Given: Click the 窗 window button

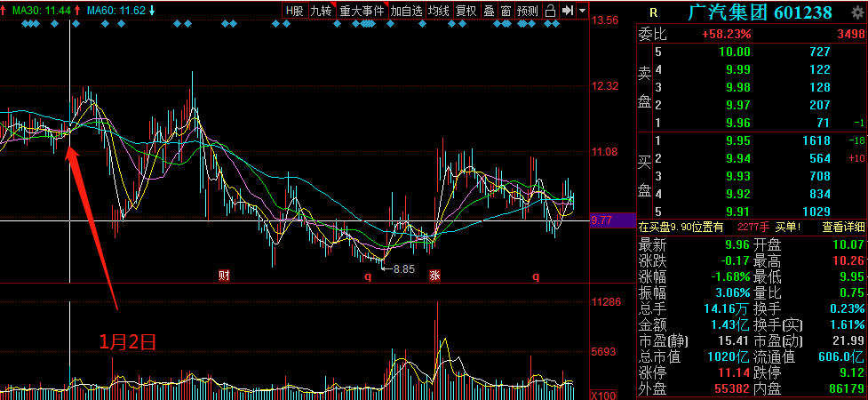Looking at the screenshot, I should [506, 10].
